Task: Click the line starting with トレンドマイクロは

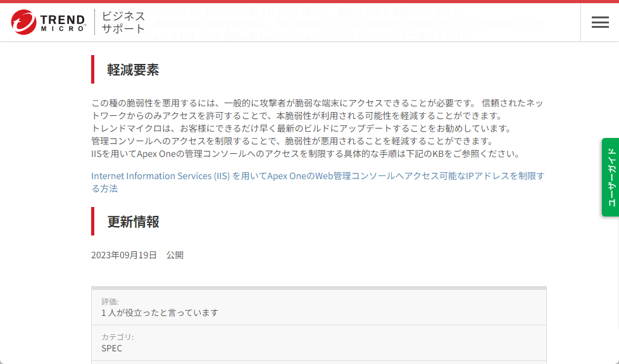Action: pyautogui.click(x=303, y=129)
